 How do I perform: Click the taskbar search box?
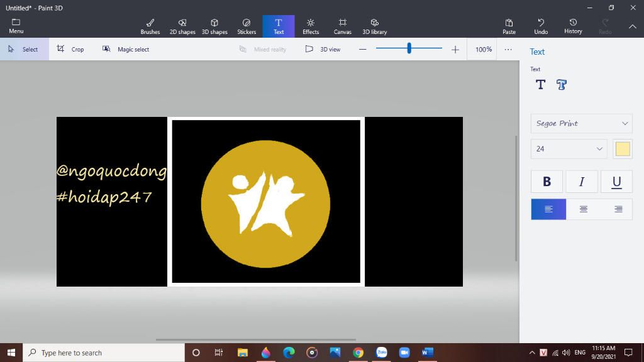(x=104, y=353)
